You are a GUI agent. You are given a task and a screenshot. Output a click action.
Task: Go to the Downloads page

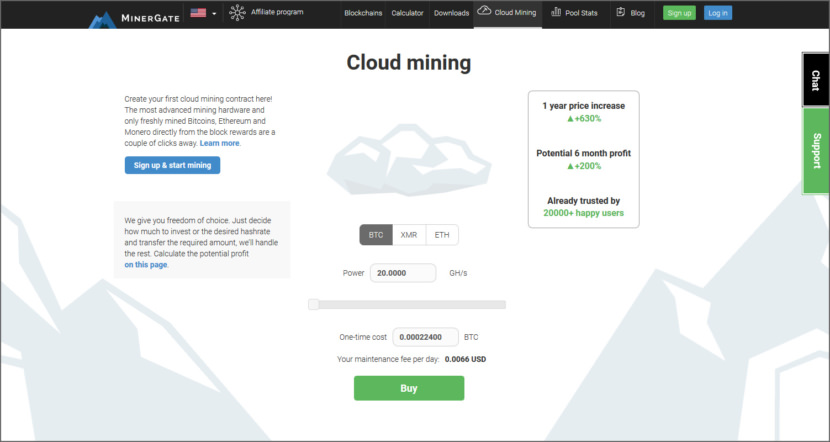[x=451, y=13]
